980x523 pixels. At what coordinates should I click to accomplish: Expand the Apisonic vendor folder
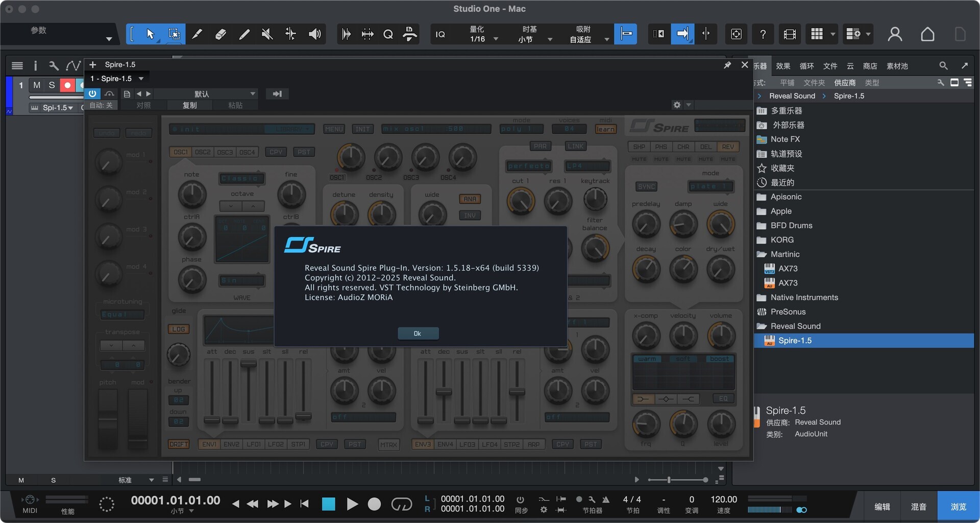[x=786, y=197]
